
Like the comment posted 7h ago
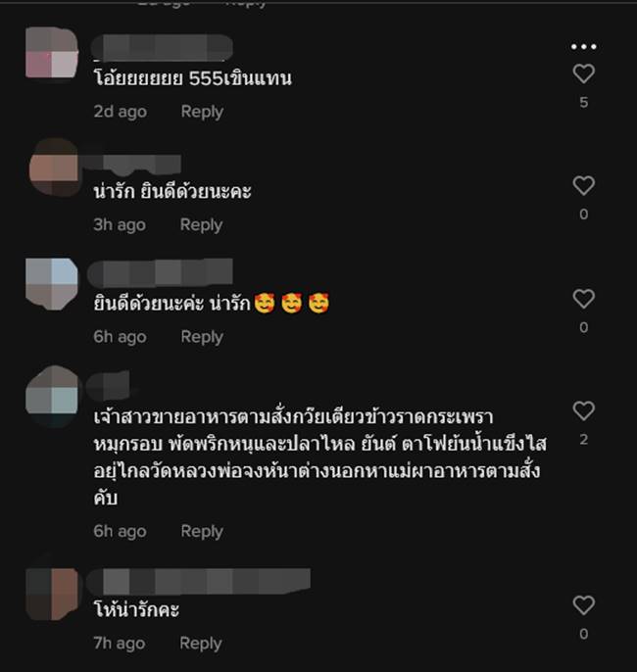583,605
